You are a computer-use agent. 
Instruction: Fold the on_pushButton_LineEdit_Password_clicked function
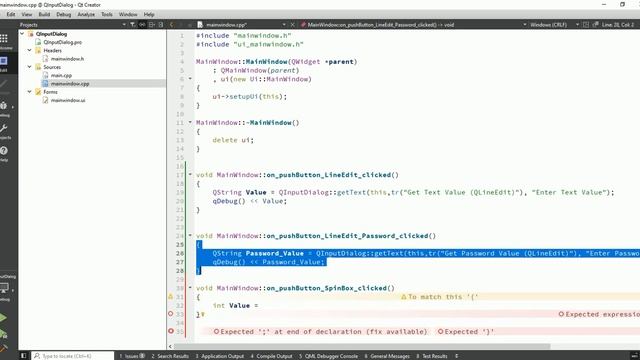pos(190,236)
